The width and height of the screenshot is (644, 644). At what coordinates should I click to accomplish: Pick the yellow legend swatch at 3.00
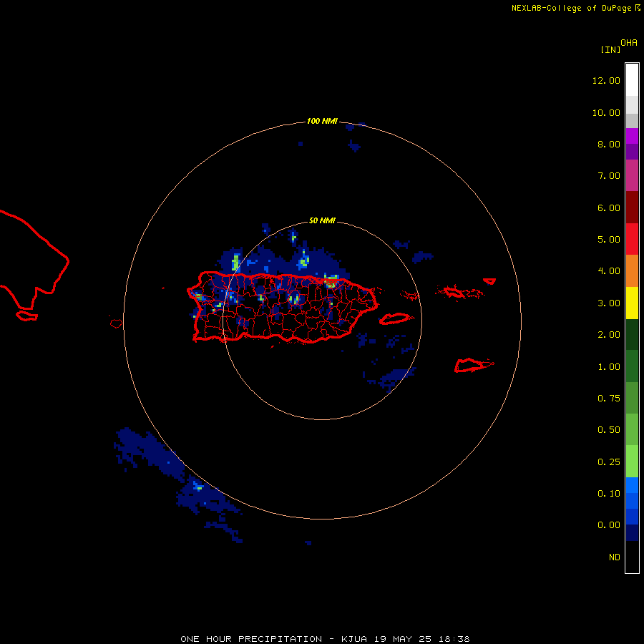tap(632, 303)
